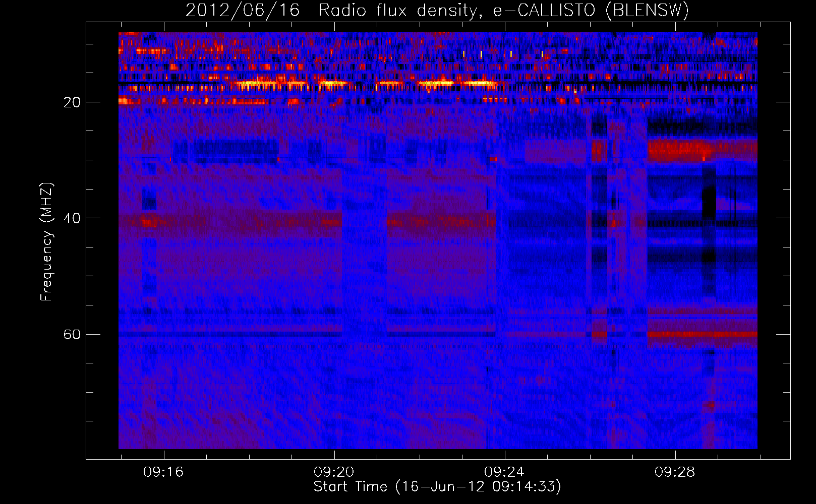Click the 60 MHz frequency tick label
816x504 pixels.
point(72,334)
